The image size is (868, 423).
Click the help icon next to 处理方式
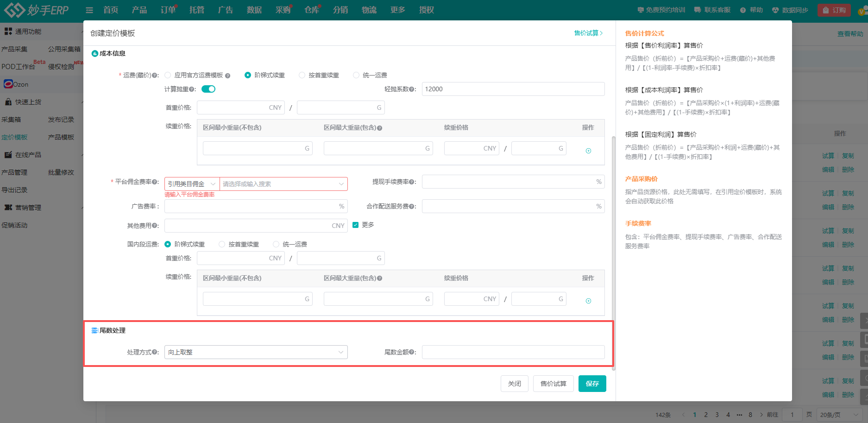pos(155,353)
